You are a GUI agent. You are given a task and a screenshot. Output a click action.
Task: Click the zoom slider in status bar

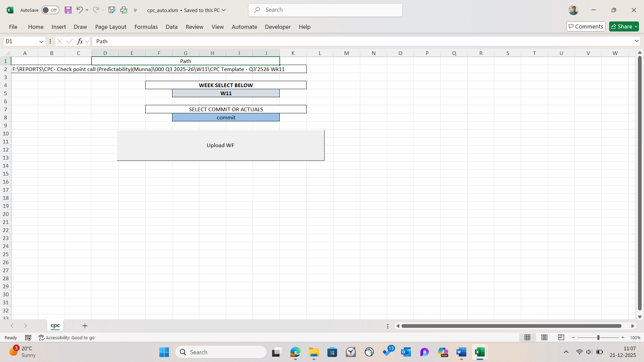[598, 338]
